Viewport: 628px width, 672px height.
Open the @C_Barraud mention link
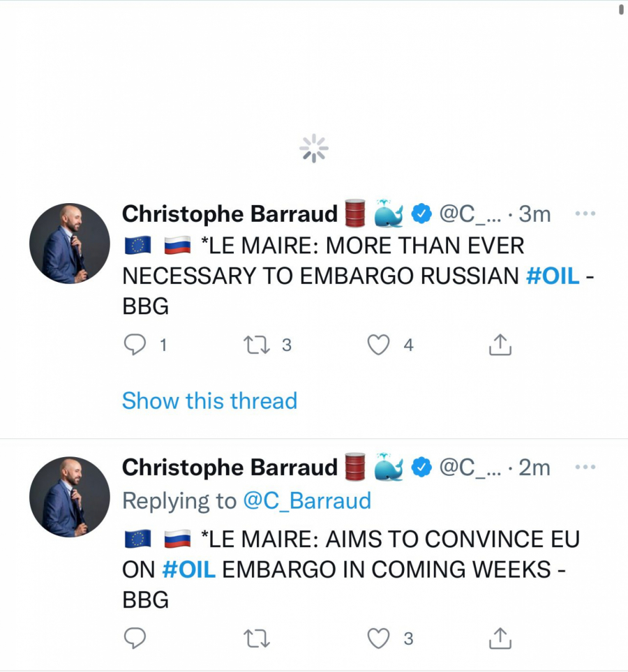click(306, 500)
